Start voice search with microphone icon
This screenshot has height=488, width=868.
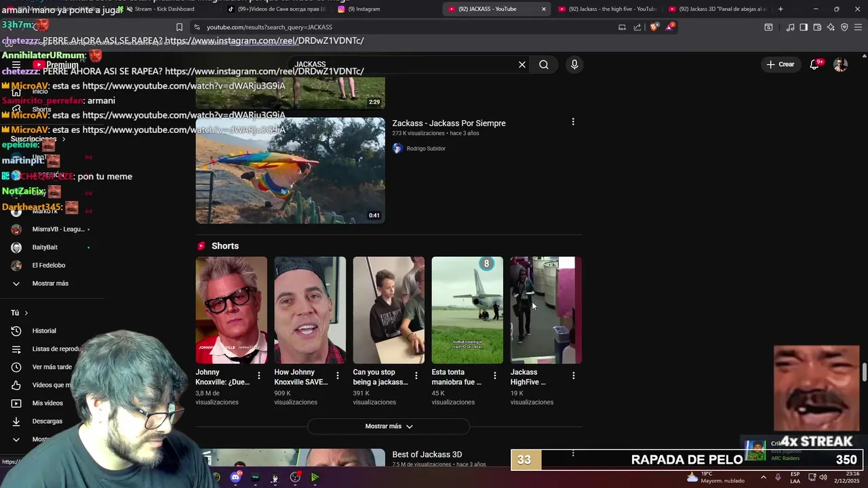tap(574, 64)
